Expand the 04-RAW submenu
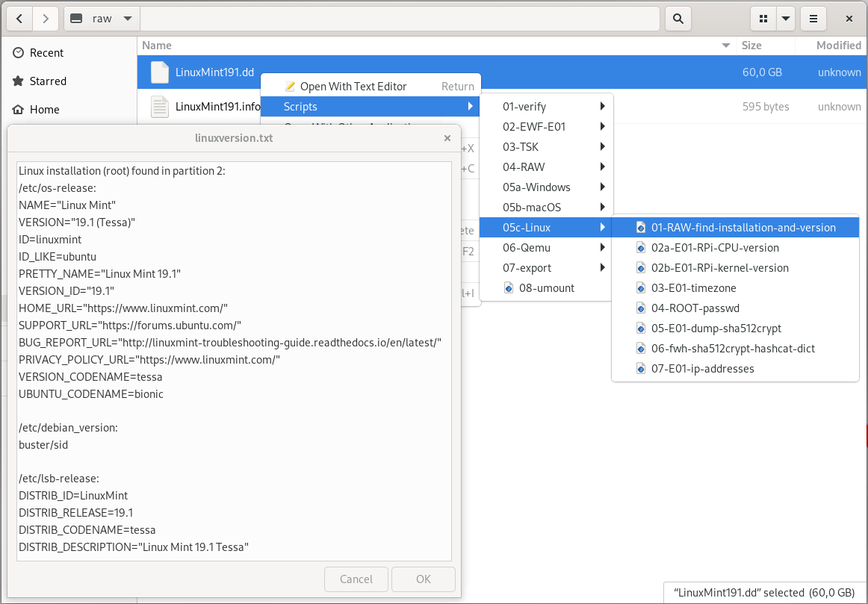Viewport: 868px width, 604px height. click(546, 167)
